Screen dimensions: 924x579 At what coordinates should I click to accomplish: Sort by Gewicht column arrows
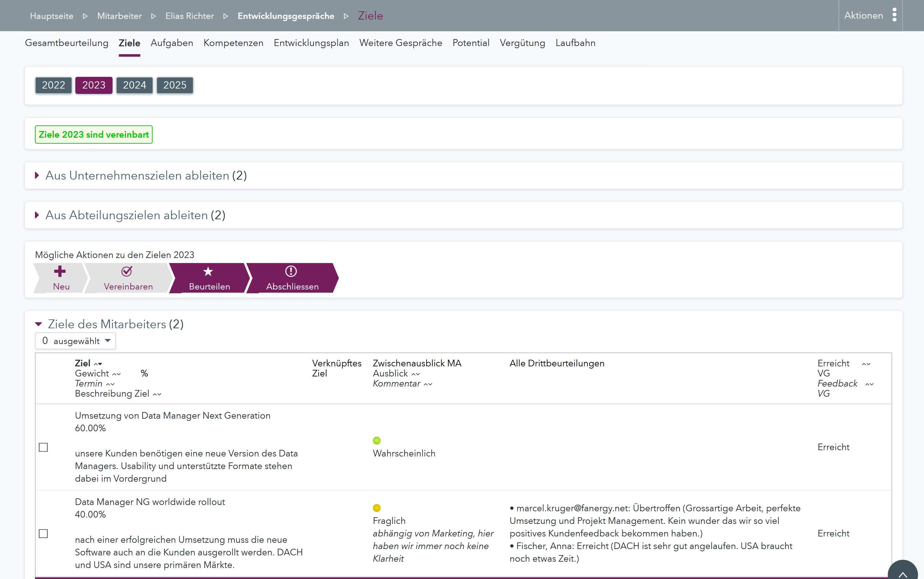click(117, 374)
